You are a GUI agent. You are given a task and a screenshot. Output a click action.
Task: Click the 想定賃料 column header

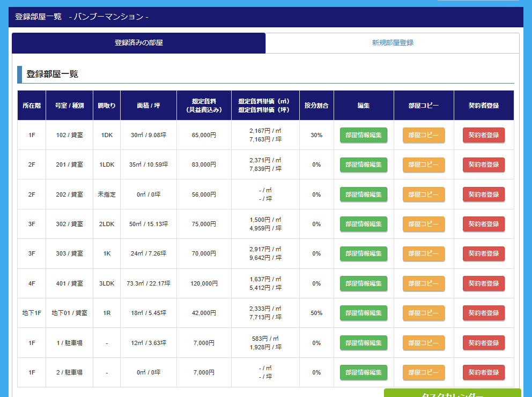click(x=204, y=106)
